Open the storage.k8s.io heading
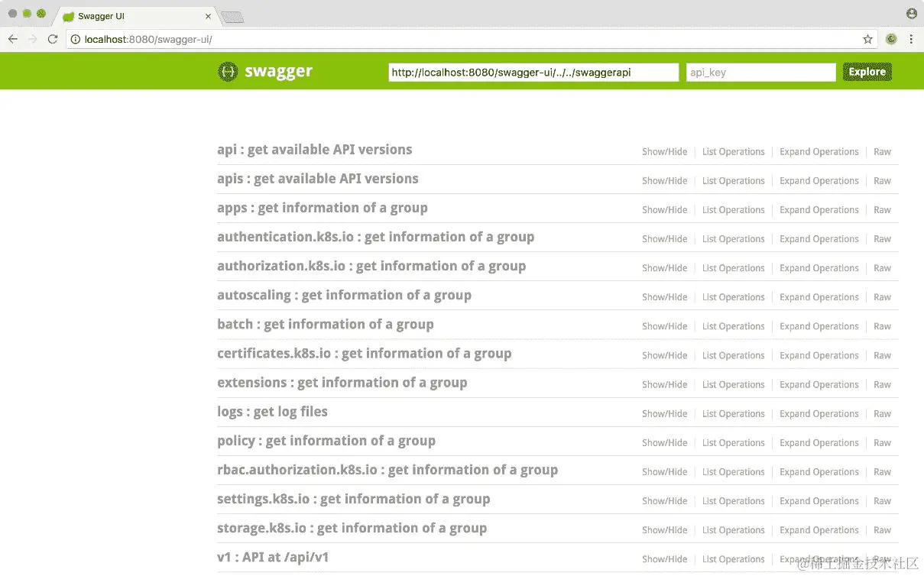924x576 pixels. click(352, 528)
